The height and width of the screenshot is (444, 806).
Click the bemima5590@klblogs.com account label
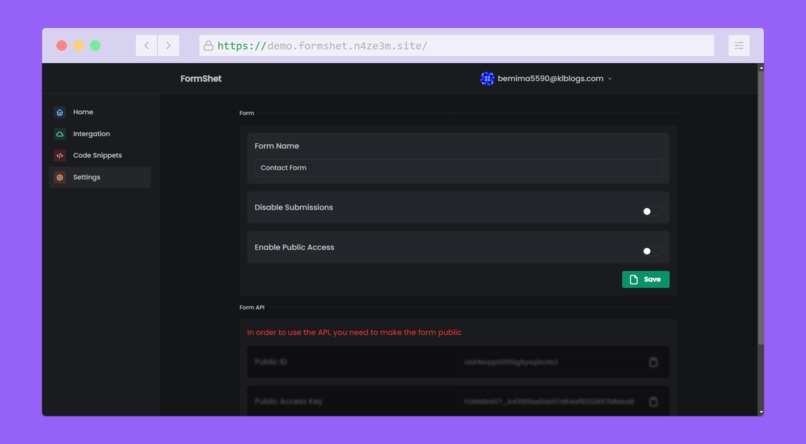(550, 79)
